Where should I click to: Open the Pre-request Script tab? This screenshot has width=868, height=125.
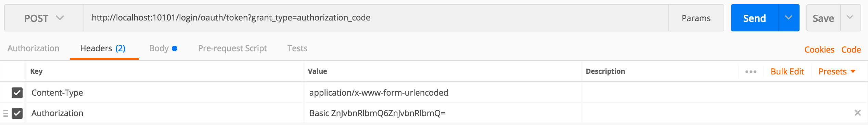232,48
